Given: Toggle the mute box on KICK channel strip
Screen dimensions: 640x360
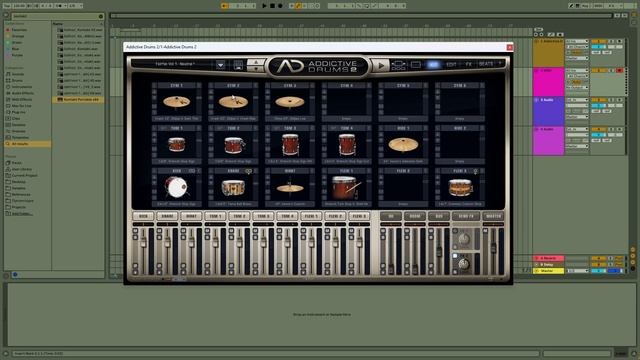Looking at the screenshot, I should (135, 231).
